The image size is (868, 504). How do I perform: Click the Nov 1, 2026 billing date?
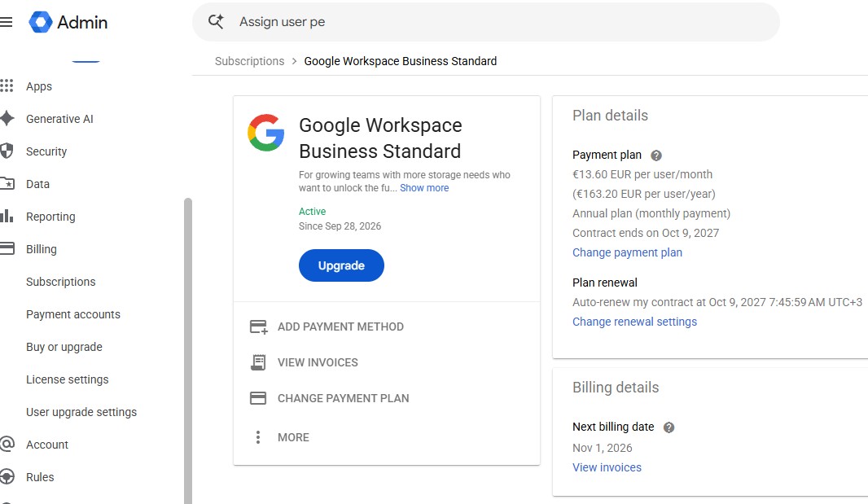point(603,448)
